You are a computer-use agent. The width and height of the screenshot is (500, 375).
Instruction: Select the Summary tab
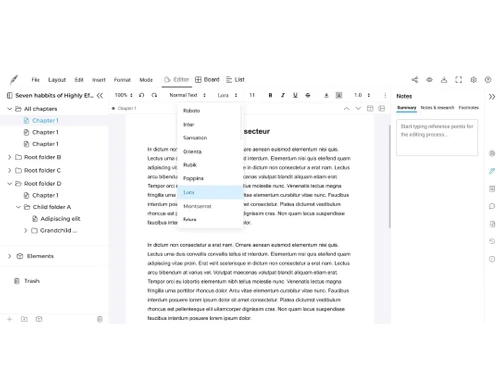pyautogui.click(x=407, y=108)
